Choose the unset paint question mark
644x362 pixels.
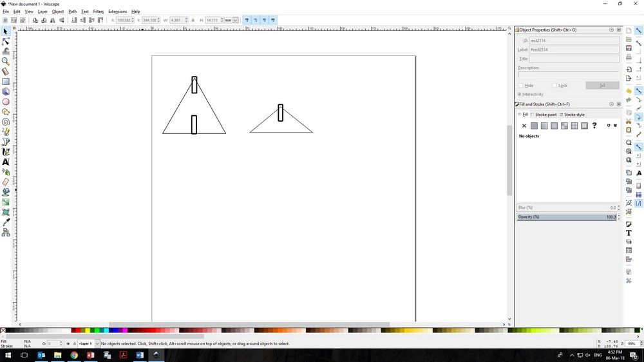(x=594, y=126)
